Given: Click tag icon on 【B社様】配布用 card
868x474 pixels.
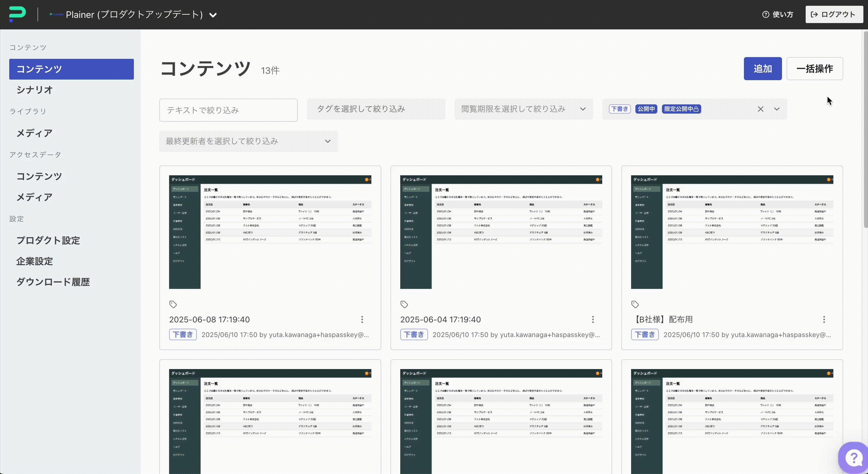Looking at the screenshot, I should click(635, 304).
